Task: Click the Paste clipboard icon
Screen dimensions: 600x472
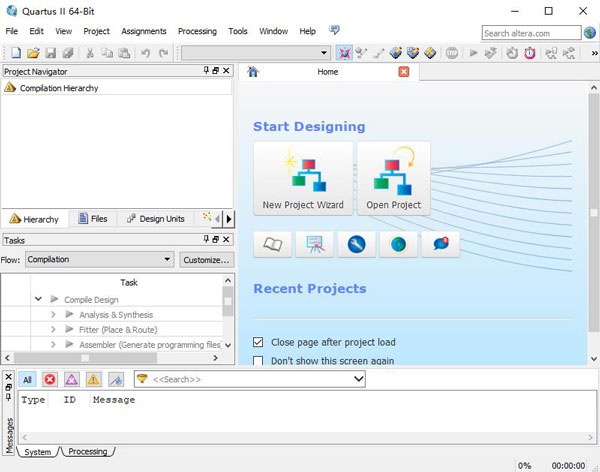Action: (x=124, y=52)
